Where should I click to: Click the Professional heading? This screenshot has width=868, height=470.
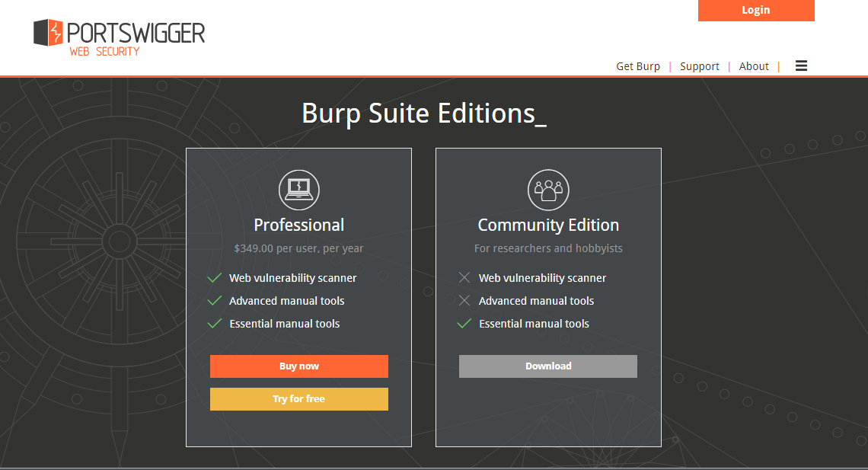[x=299, y=225]
